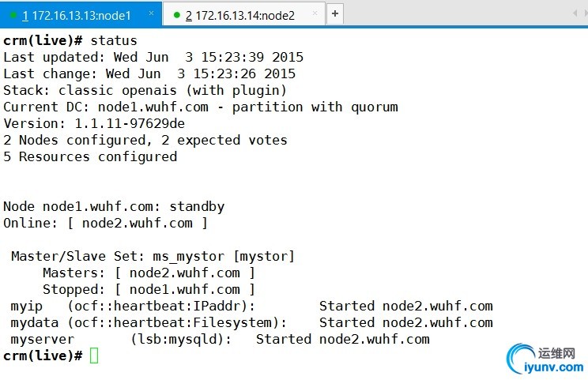
Task: Click the myip IPaddr resource line
Action: coord(251,306)
